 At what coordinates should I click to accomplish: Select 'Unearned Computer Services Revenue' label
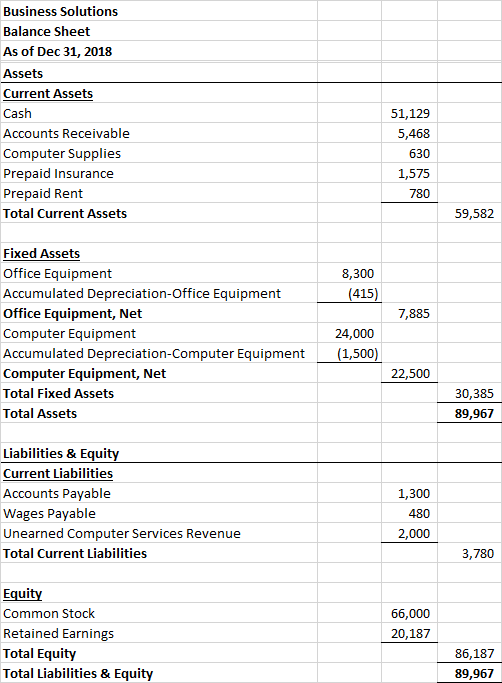tap(122, 534)
